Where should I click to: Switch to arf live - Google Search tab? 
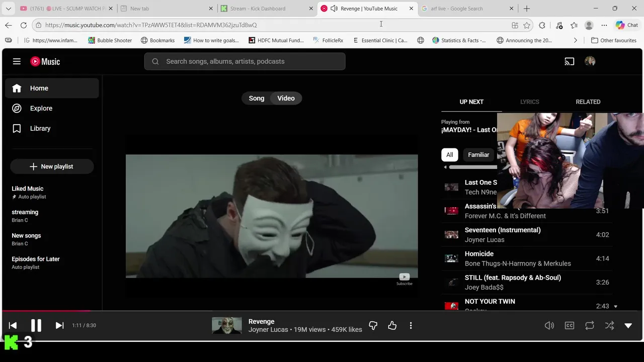point(467,9)
